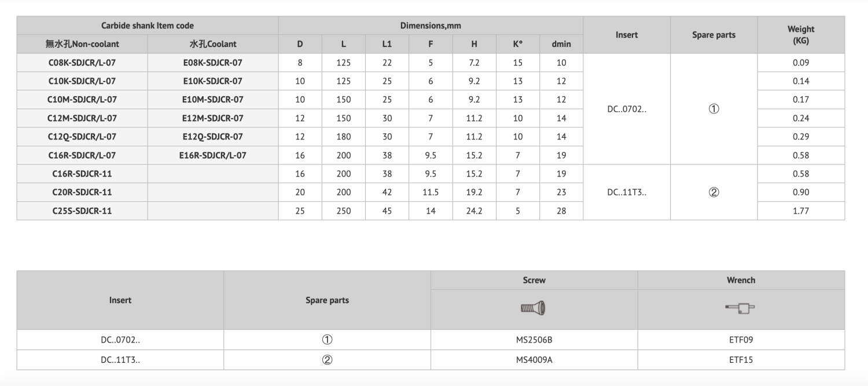868x386 pixels.
Task: Click circled 1 in the lower table
Action: click(x=327, y=340)
